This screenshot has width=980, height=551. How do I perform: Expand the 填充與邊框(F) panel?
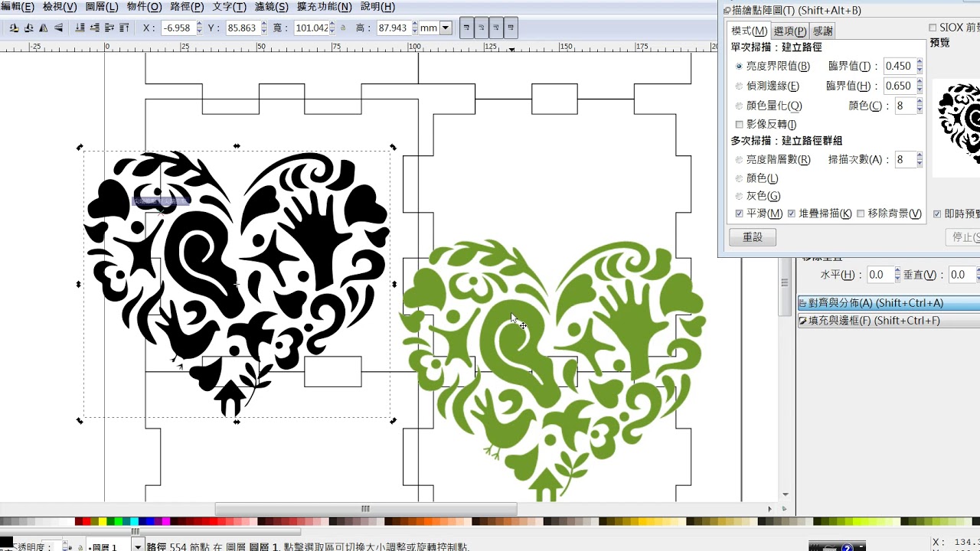869,321
